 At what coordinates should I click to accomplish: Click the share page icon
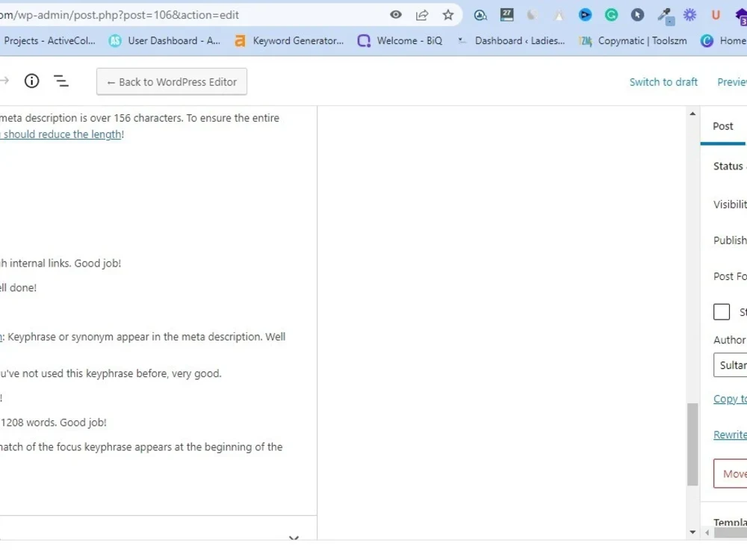coord(421,15)
